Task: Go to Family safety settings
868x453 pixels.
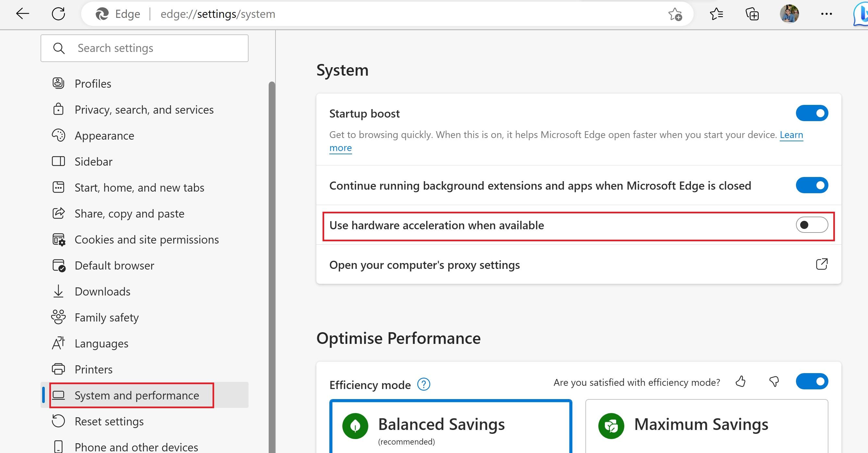Action: [144, 317]
